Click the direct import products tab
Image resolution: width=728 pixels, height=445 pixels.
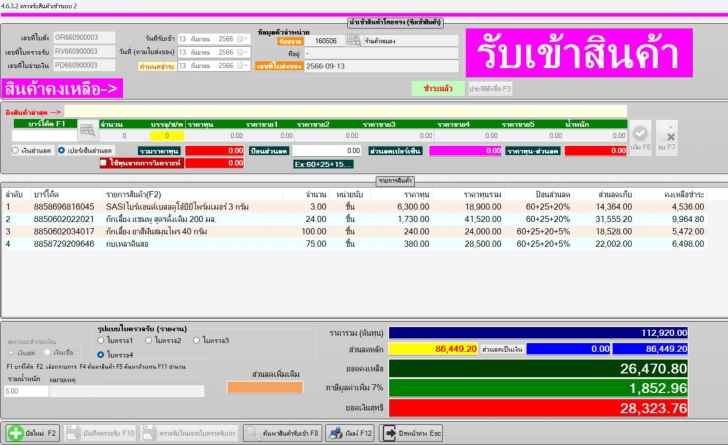[395, 22]
